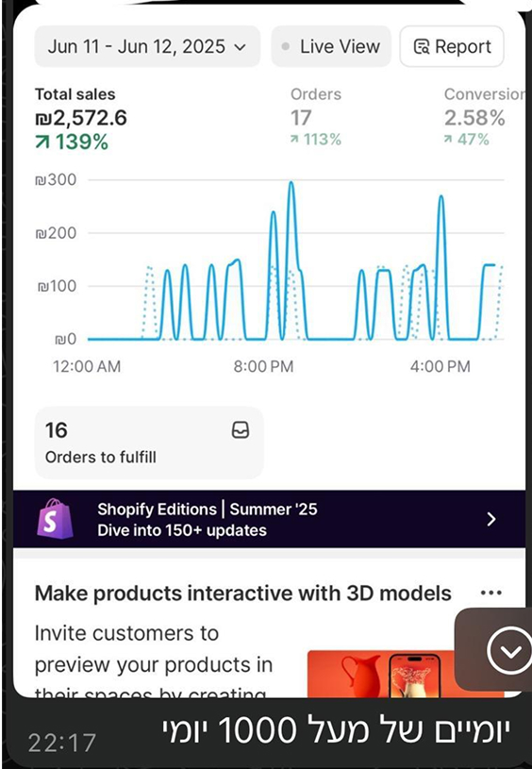Open the Jun 11 - Jun 12, 2025 date range dropdown

tap(147, 46)
